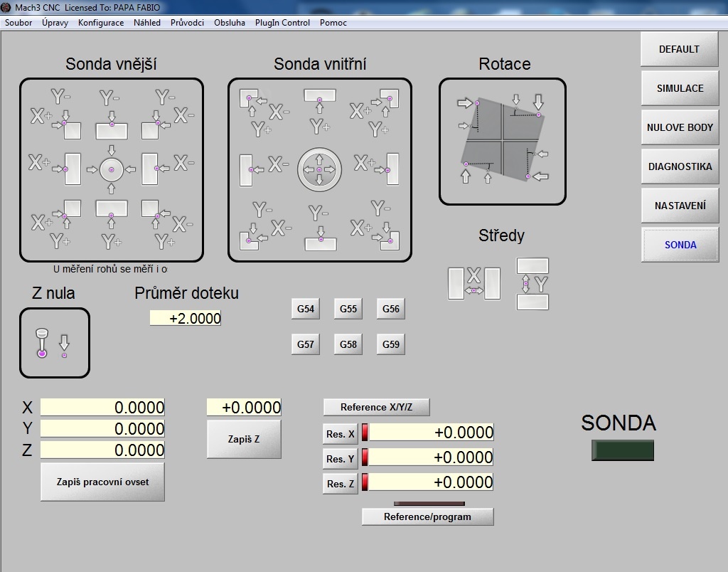The height and width of the screenshot is (572, 728).
Task: Click the Průměr doteku value field
Action: tap(186, 319)
